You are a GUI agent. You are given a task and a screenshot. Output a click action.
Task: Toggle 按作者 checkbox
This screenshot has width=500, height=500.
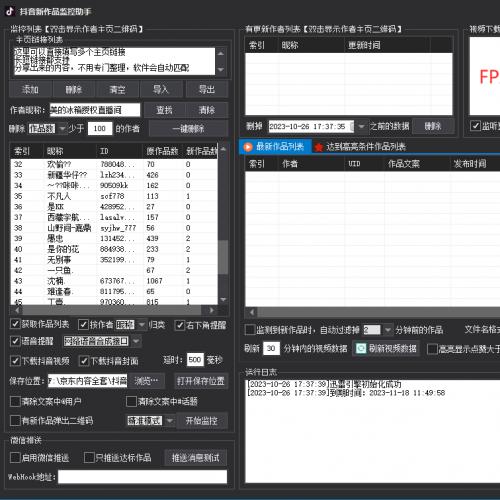click(83, 325)
